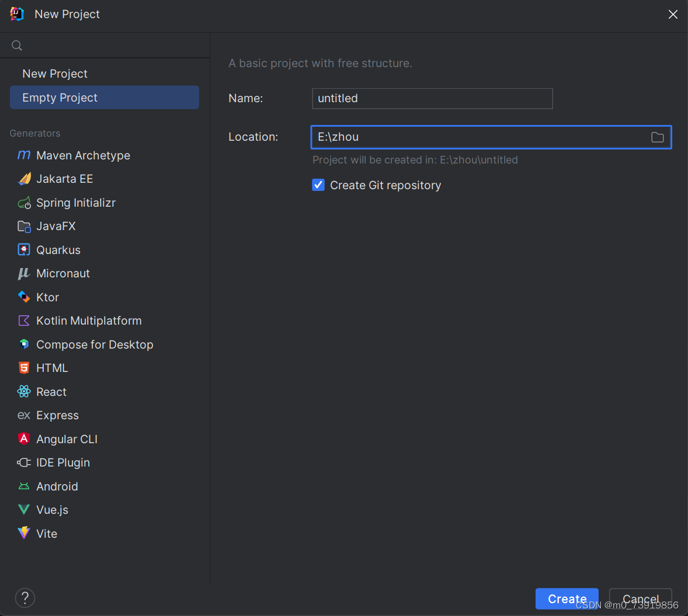Select the New Project list item
Screen dimensions: 688x616
click(105, 74)
